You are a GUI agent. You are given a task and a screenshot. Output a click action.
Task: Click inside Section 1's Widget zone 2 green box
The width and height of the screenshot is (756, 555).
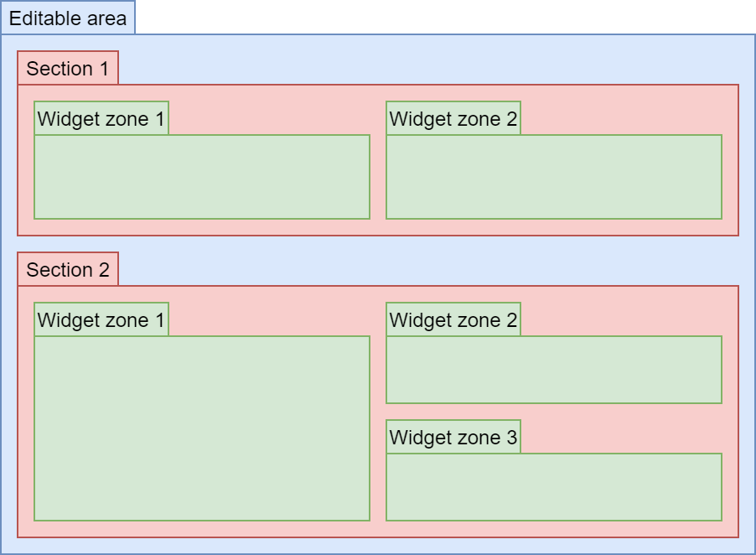[x=554, y=177]
